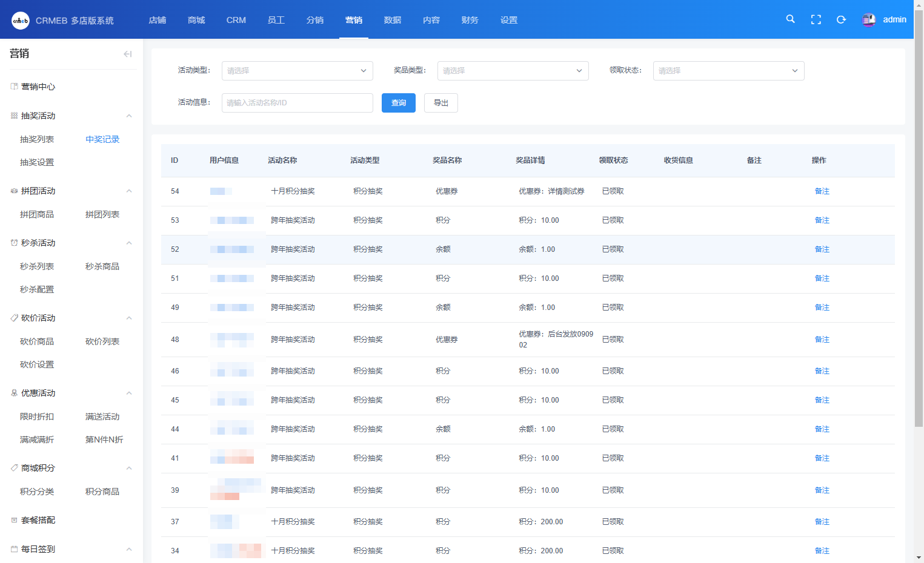Open the 奖品类型 dropdown
Image resolution: width=924 pixels, height=563 pixels.
point(513,71)
